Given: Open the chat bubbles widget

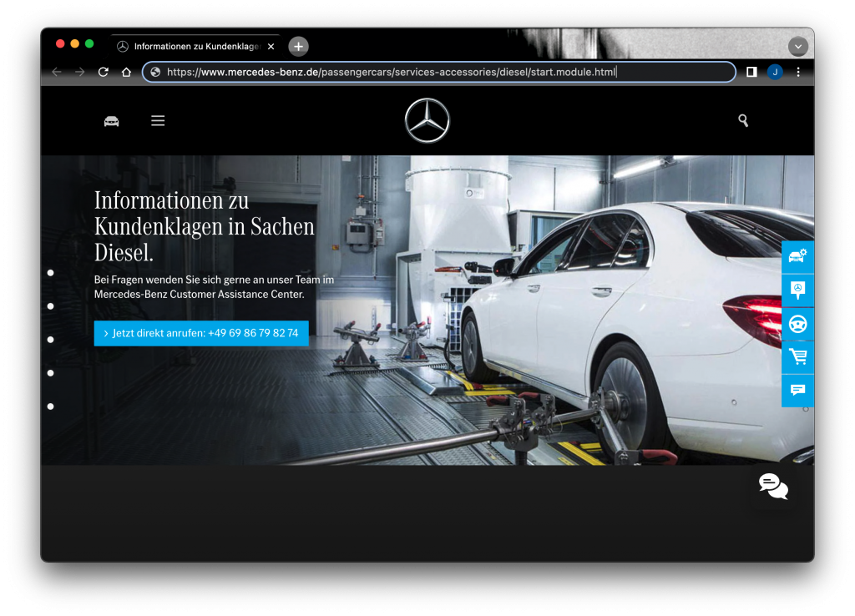Looking at the screenshot, I should (772, 487).
